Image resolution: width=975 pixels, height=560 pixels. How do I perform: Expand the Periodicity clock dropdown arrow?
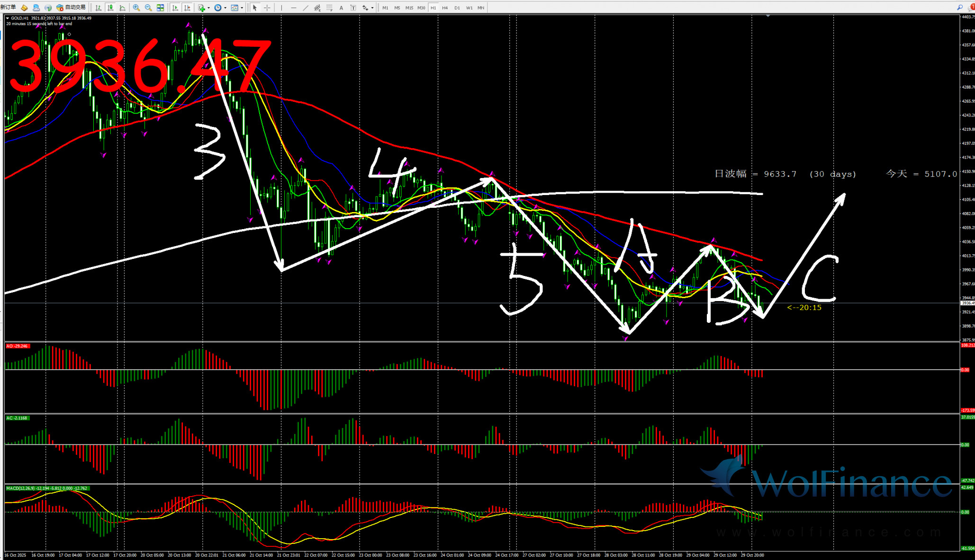pyautogui.click(x=225, y=8)
